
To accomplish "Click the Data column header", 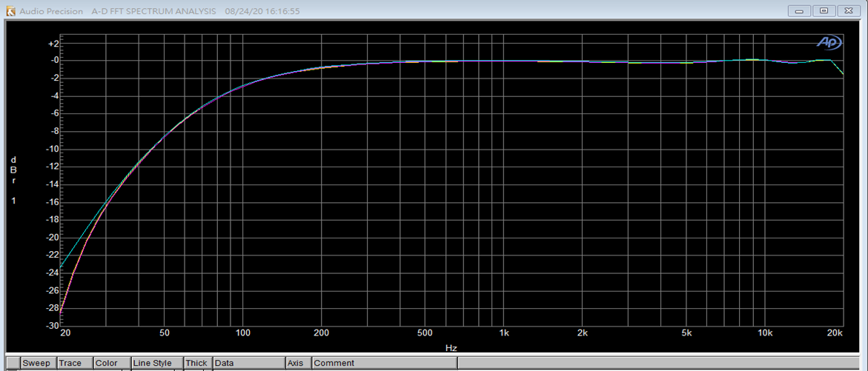I will coord(224,364).
